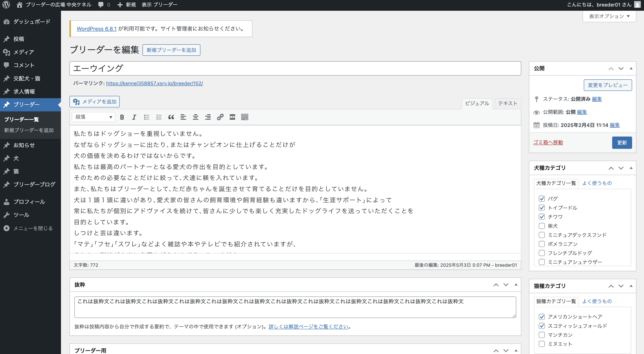Screen dimensions: 644x354
Task: Open プロフィール in the sidebar
Action: [30, 202]
